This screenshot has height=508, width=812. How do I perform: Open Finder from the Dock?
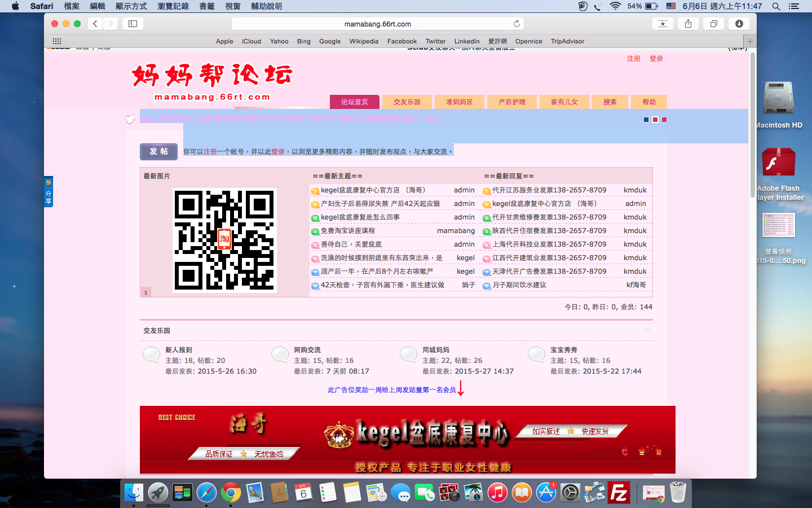click(x=134, y=493)
